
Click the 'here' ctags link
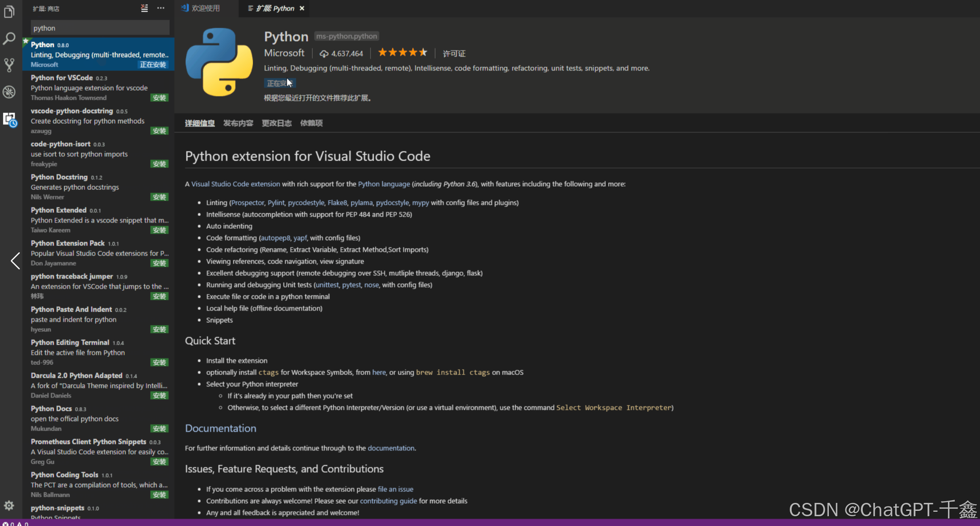click(x=379, y=372)
